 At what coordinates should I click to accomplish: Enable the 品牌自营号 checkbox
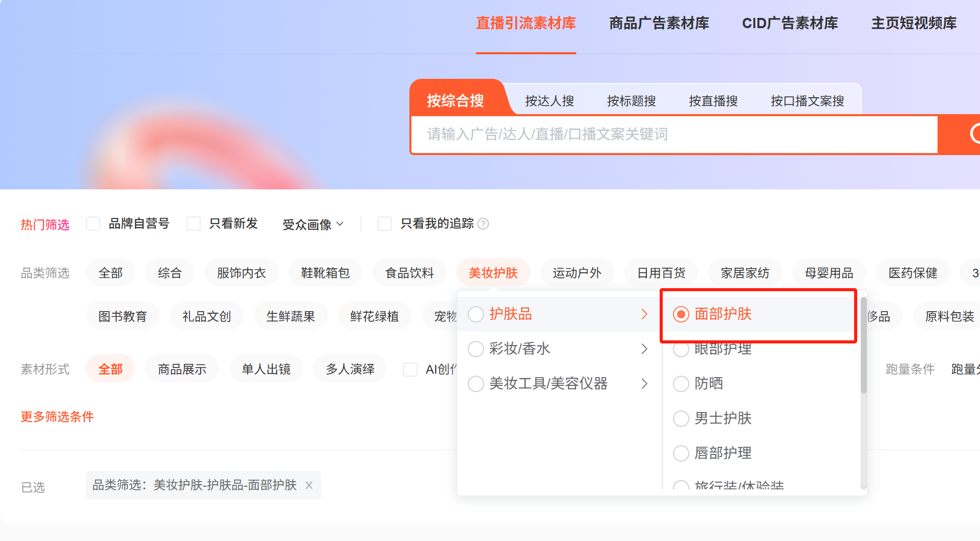(x=93, y=224)
